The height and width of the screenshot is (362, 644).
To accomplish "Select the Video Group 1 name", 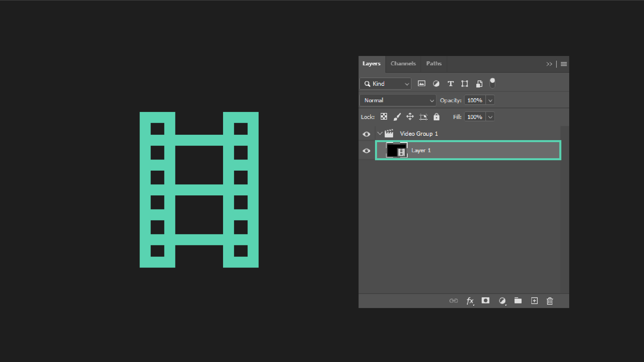I will [419, 134].
